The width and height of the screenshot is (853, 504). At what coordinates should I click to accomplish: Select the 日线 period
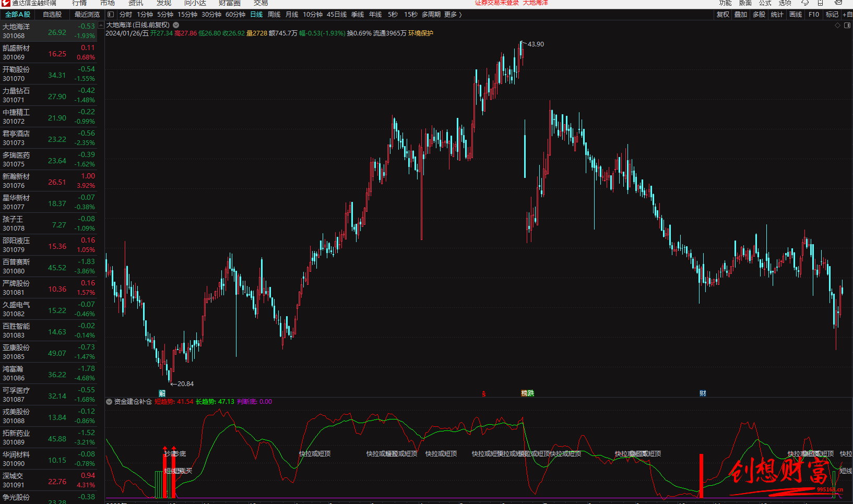click(x=256, y=15)
